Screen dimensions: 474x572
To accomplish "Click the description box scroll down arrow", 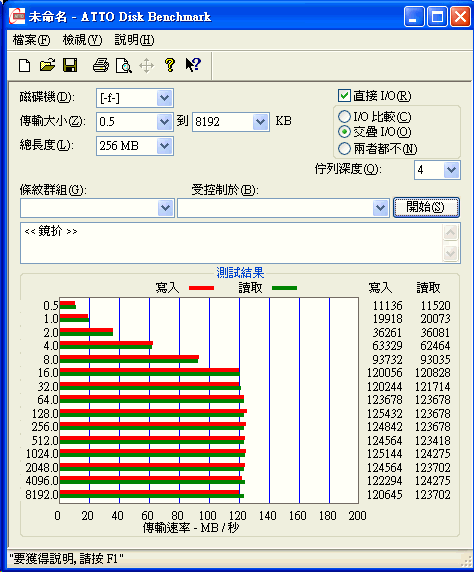I will [451, 253].
